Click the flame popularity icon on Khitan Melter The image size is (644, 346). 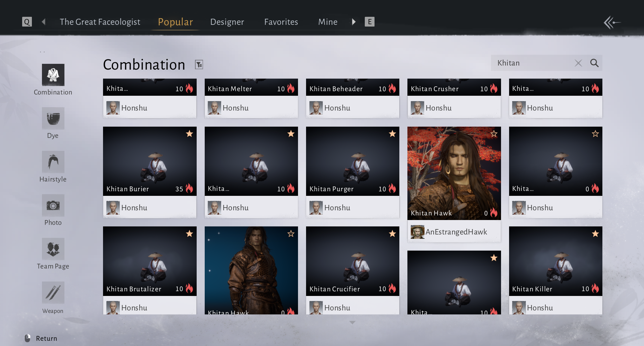pyautogui.click(x=291, y=88)
